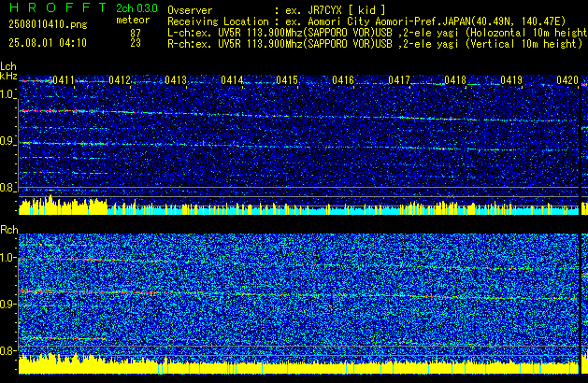Click the Lch 0.8 frequency tick label
The height and width of the screenshot is (383, 588).
point(7,188)
